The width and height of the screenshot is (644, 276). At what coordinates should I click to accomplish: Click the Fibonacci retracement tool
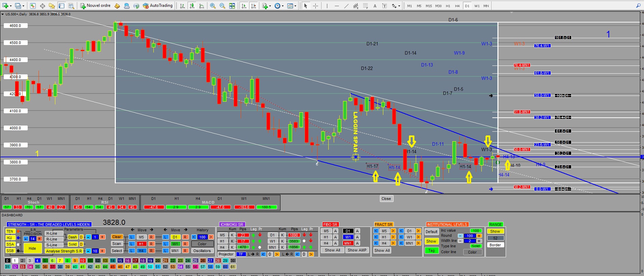point(365,6)
